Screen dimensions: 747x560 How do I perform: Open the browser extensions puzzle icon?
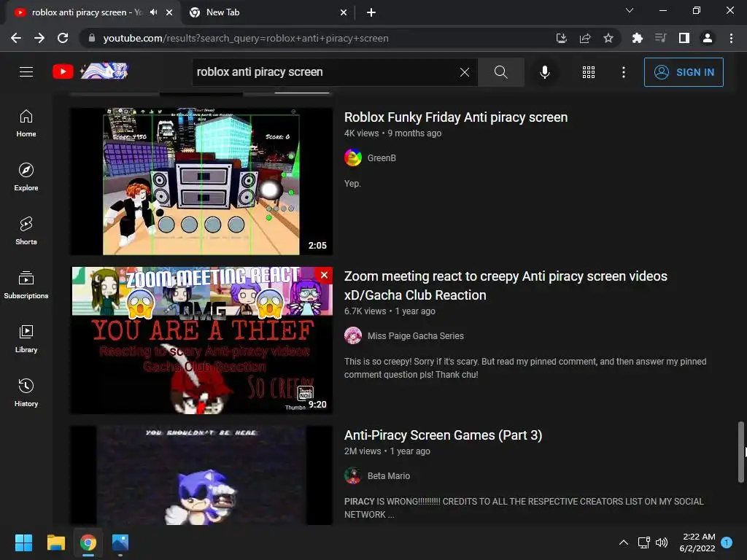pos(637,38)
